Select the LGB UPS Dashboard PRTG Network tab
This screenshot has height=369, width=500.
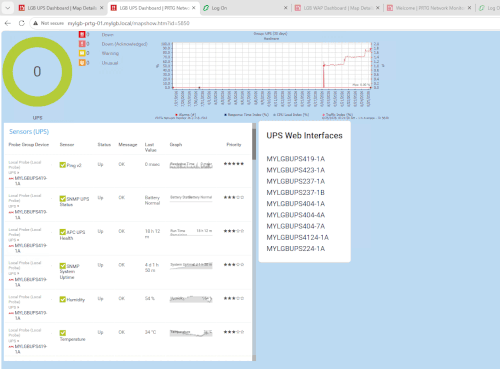point(154,8)
